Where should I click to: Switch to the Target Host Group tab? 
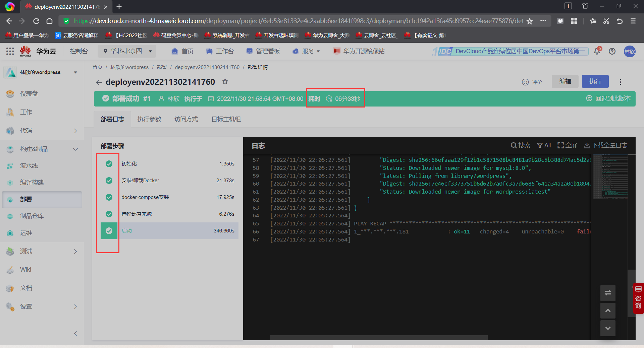[226, 119]
